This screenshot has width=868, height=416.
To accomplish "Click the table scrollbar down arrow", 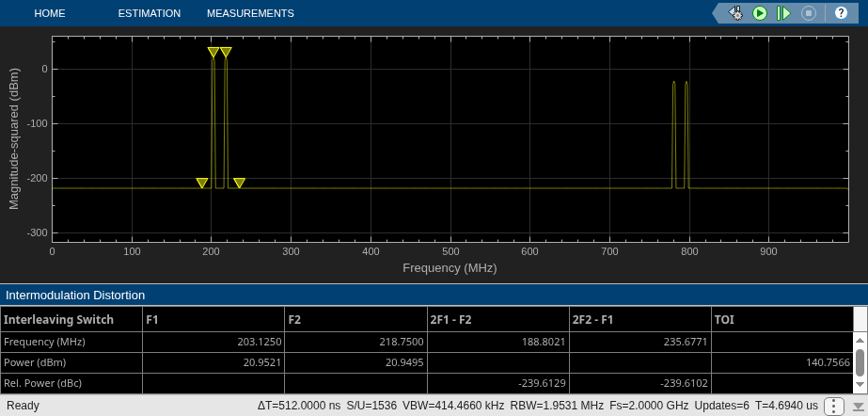I will point(860,384).
